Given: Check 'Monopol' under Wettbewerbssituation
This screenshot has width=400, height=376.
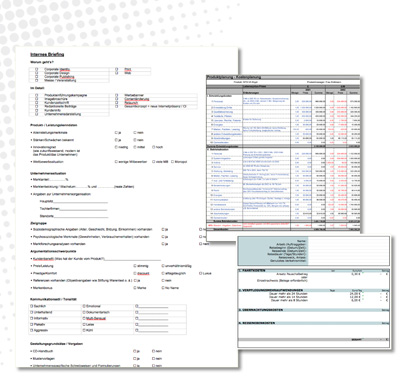Looking at the screenshot, I should point(173,162).
